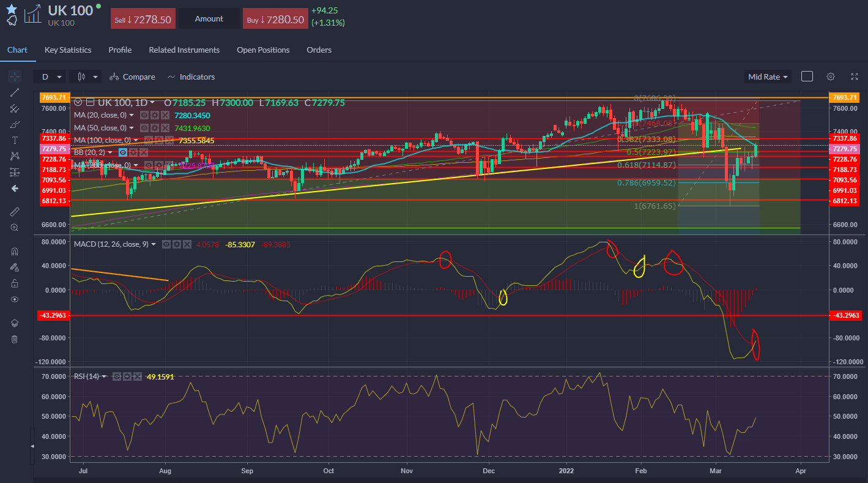Click the trash icon to remove drawings
Viewport: 868px width, 483px height.
15,339
